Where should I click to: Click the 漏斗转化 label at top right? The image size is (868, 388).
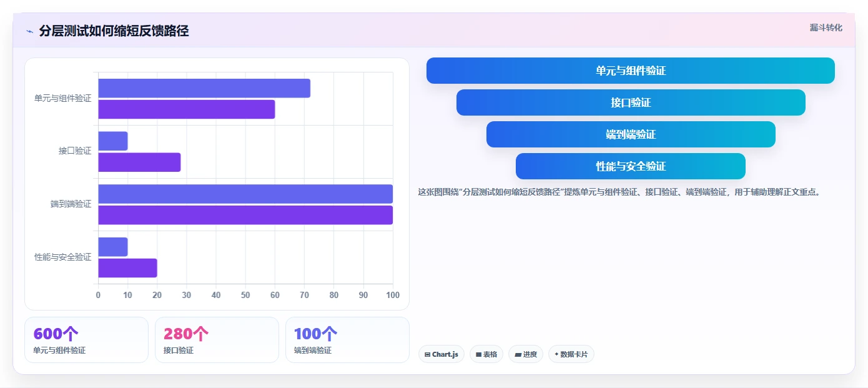826,27
